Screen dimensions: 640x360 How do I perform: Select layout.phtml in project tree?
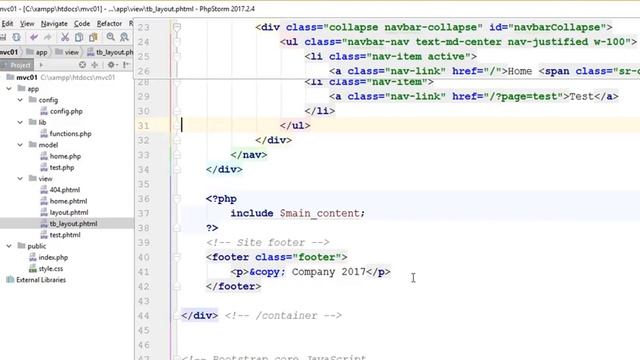pos(69,212)
